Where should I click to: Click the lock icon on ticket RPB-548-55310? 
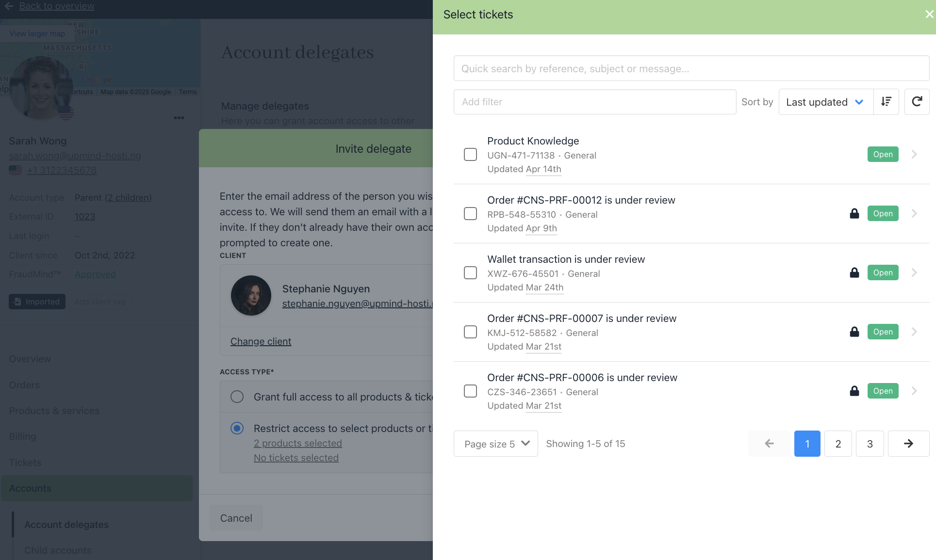854,214
